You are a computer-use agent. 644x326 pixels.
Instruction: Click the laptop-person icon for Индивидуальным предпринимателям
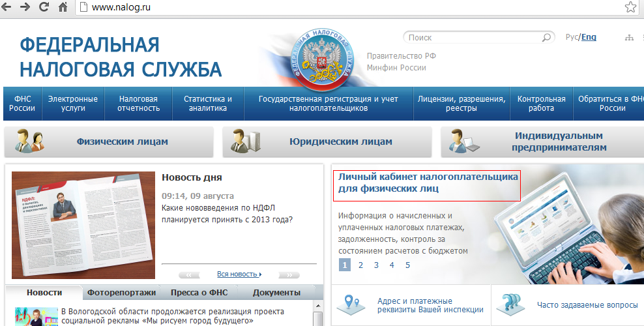pos(463,141)
